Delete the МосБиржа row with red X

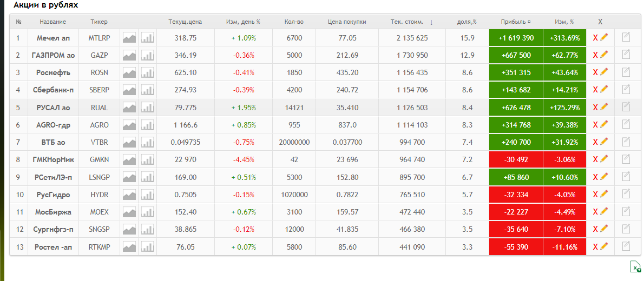(595, 212)
